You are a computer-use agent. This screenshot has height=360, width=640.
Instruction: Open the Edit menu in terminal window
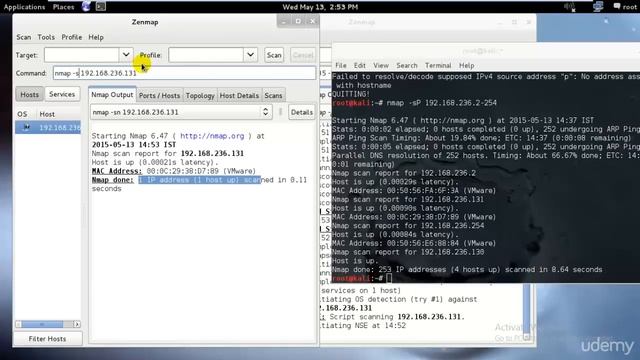(360, 65)
